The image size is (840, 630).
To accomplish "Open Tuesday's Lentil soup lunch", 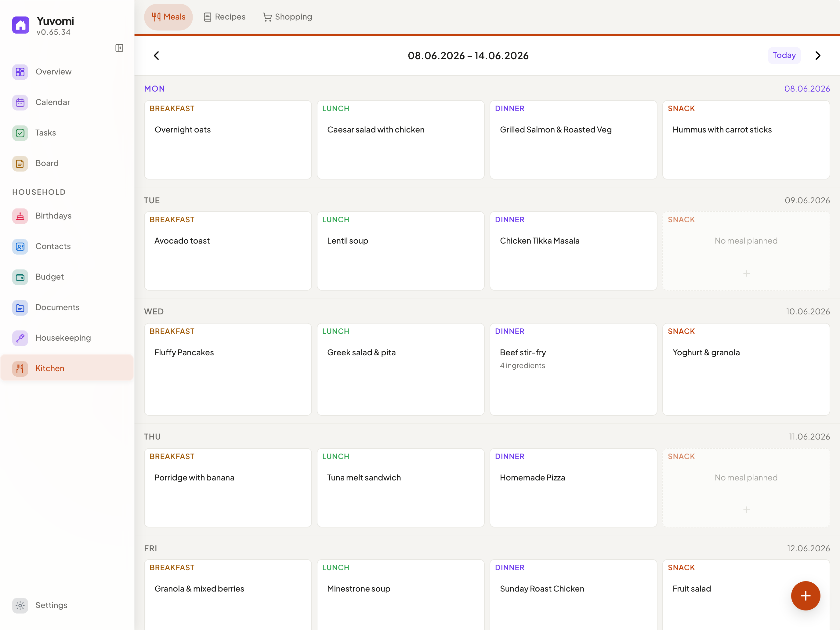I will [x=401, y=251].
